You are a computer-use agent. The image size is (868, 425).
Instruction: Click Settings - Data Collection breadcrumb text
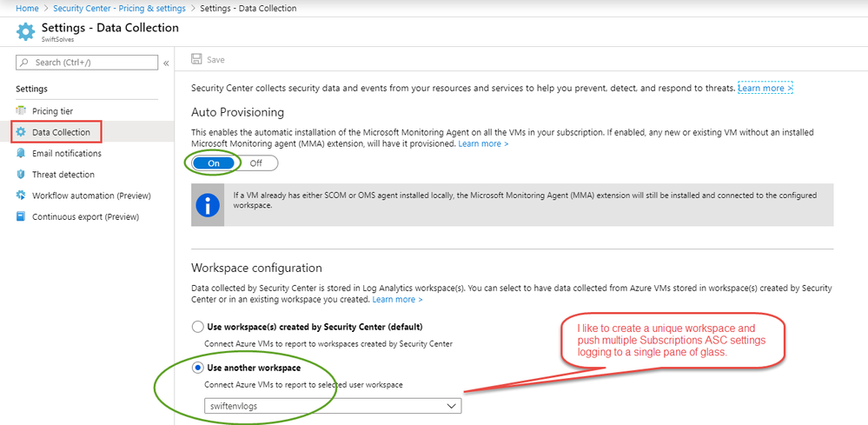click(248, 9)
